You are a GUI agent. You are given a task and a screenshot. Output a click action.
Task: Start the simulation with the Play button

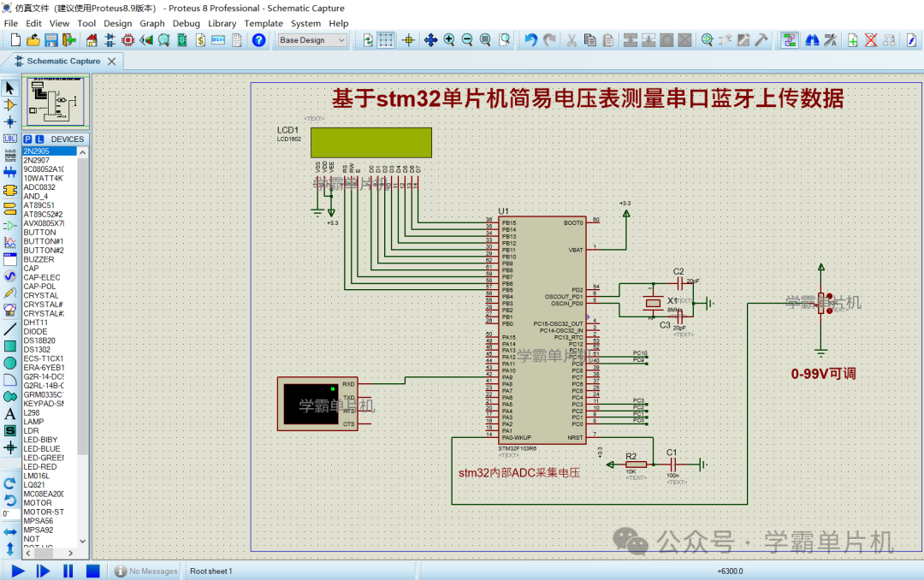(x=18, y=571)
